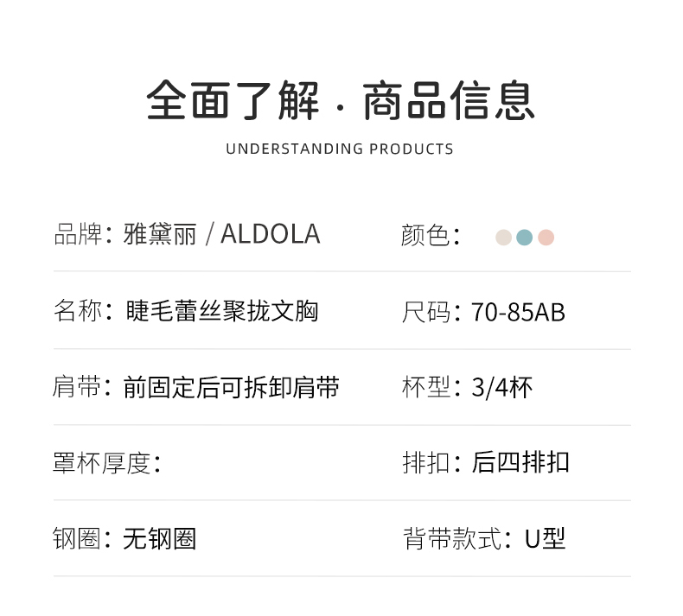The image size is (683, 616).
Task: Select the beige color swatch
Action: coord(503,238)
